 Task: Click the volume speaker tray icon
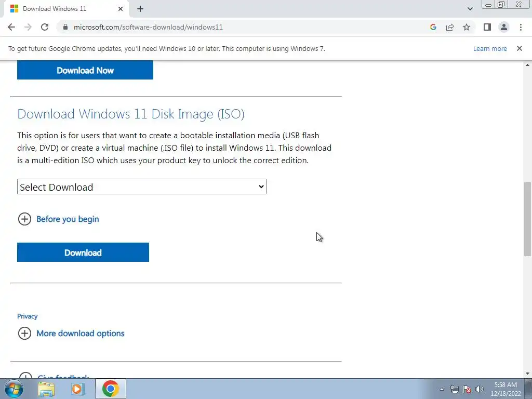pos(480,389)
